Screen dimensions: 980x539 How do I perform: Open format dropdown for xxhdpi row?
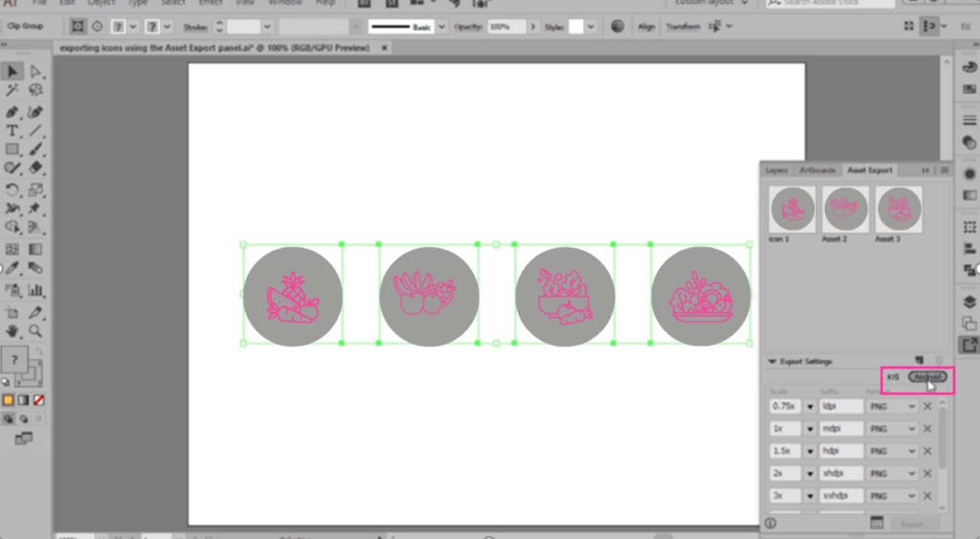(x=892, y=496)
